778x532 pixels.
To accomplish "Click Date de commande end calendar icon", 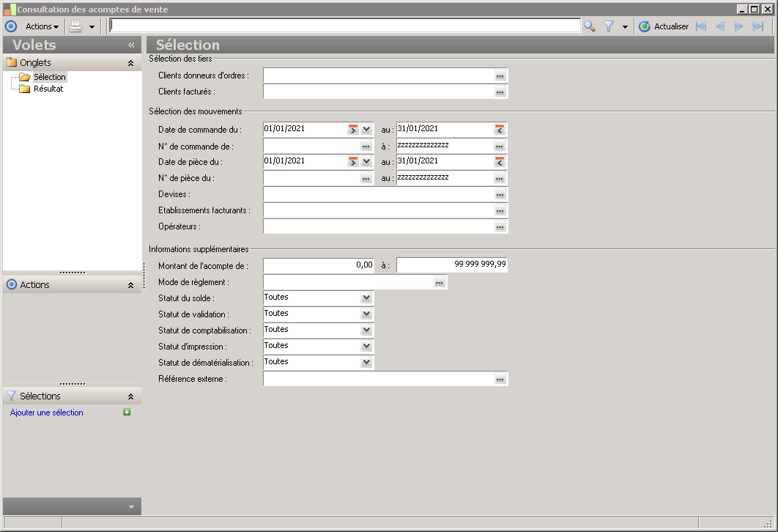I will click(x=500, y=129).
